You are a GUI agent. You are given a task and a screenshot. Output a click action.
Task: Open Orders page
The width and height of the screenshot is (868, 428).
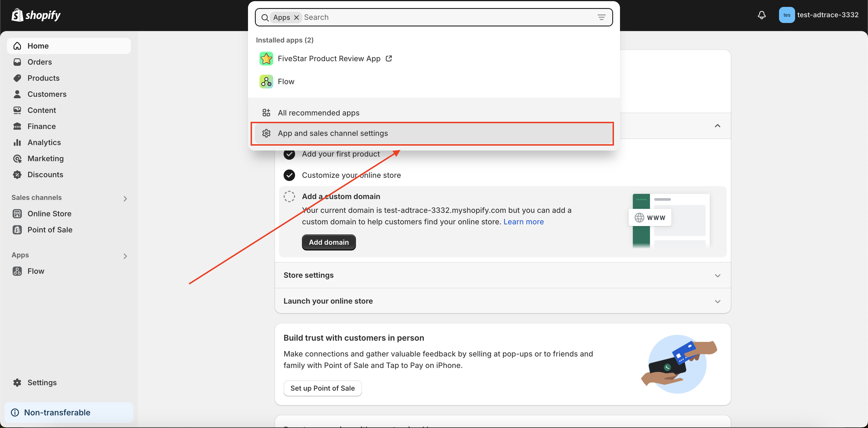pos(40,62)
